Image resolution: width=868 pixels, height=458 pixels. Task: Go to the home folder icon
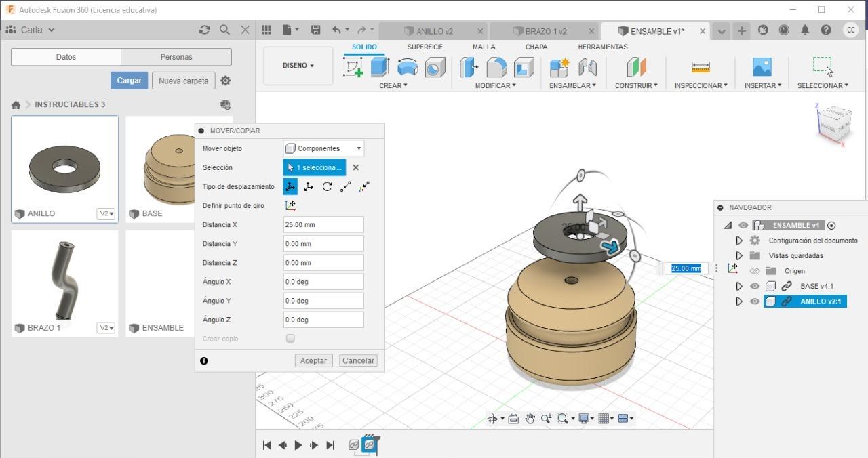tap(16, 105)
